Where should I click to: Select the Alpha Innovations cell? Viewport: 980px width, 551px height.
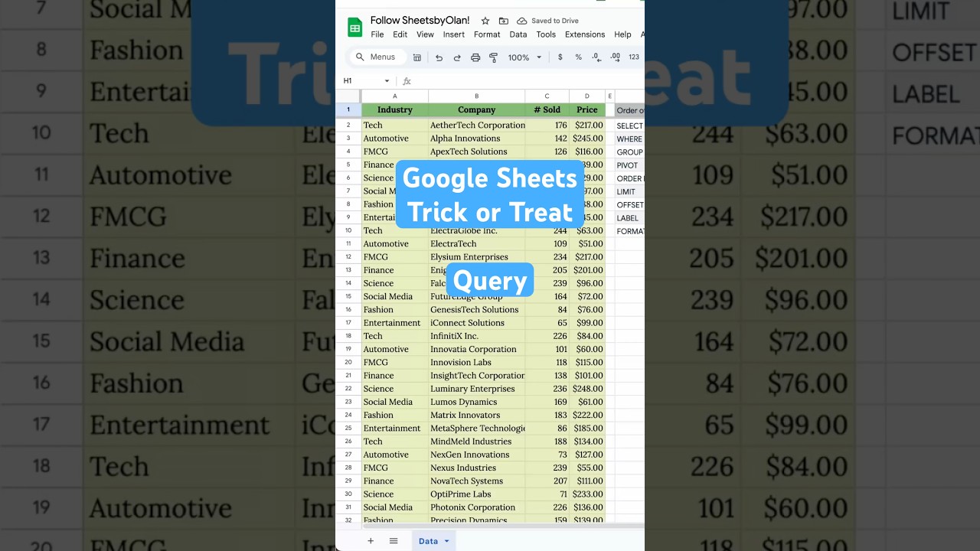(476, 139)
